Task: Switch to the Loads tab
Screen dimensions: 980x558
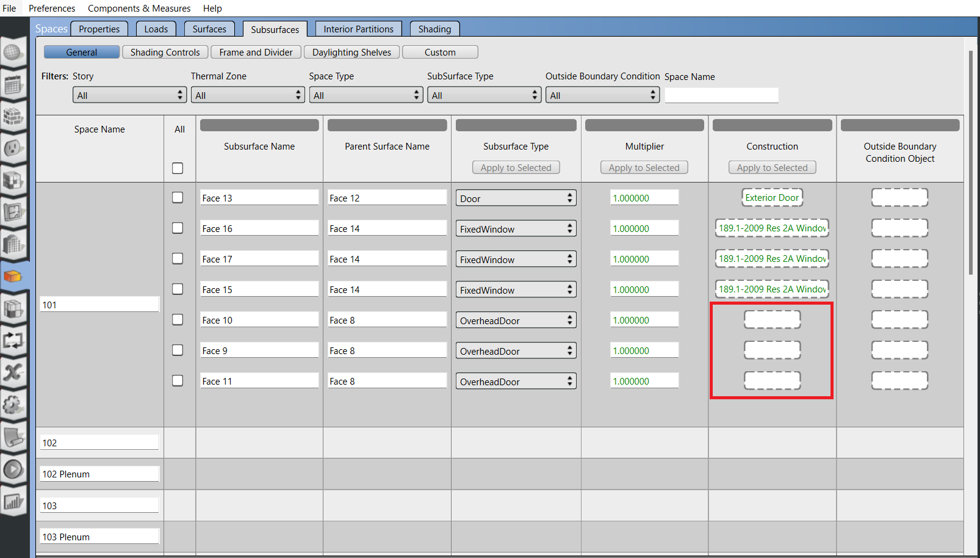Action: [x=156, y=29]
